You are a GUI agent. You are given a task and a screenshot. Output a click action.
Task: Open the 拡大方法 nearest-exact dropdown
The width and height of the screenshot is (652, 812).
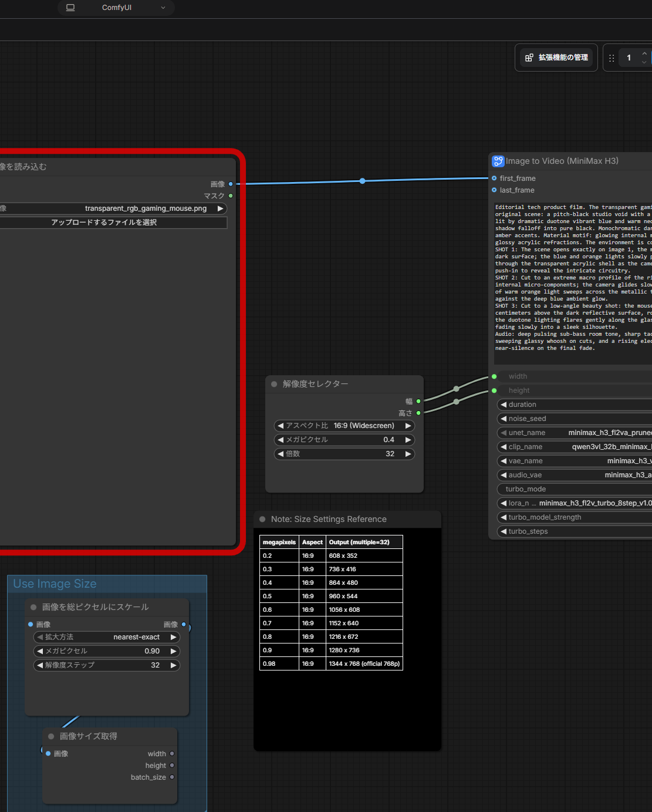[x=107, y=637]
